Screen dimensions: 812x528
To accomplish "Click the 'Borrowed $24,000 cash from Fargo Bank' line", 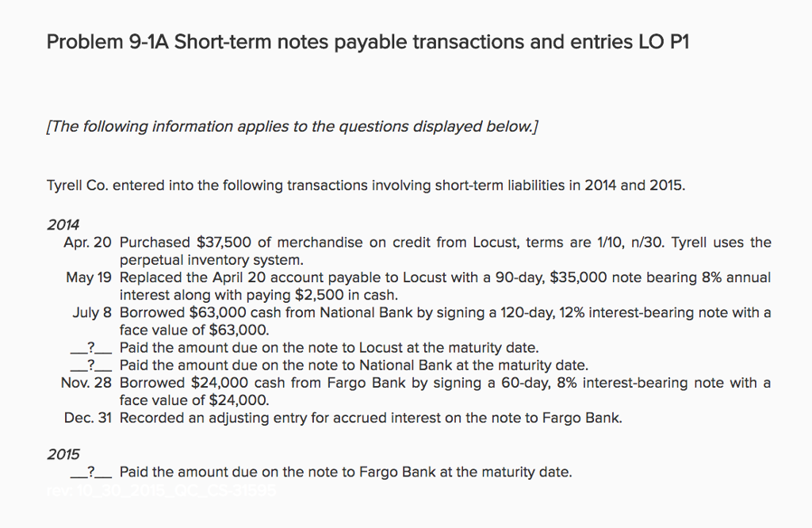I will pyautogui.click(x=444, y=383).
